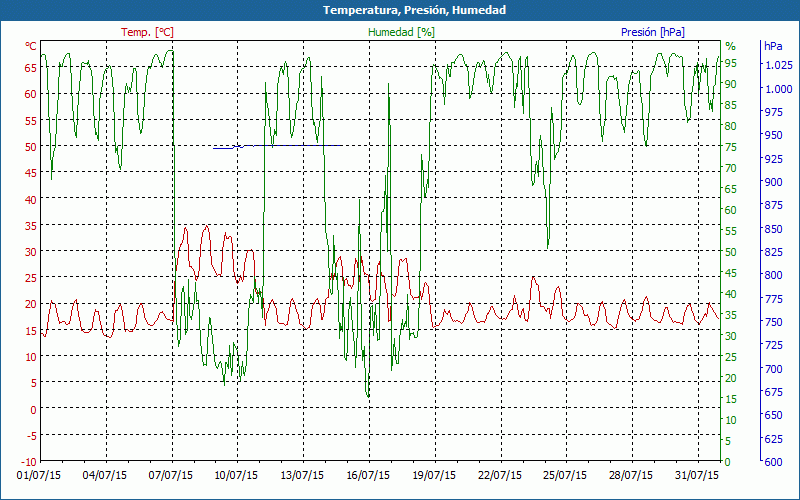This screenshot has height=500, width=800.
Task: Select the 'Presión [hPa]' legend label
Action: [x=653, y=32]
